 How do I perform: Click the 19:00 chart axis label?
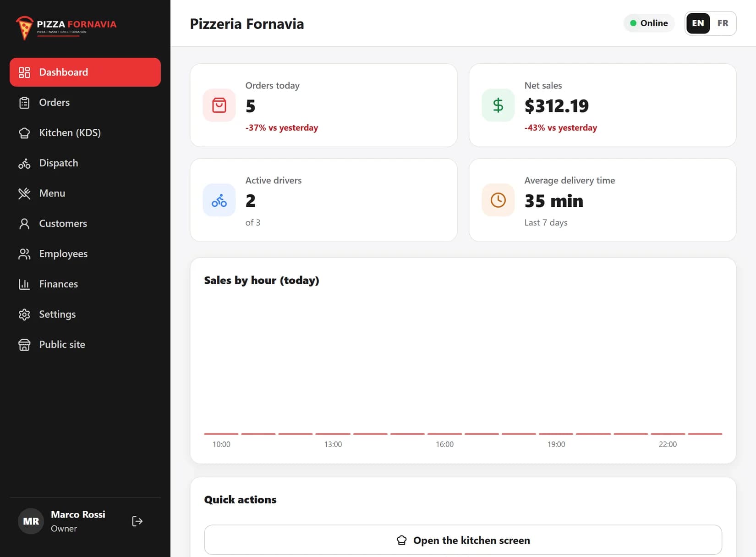pos(556,444)
